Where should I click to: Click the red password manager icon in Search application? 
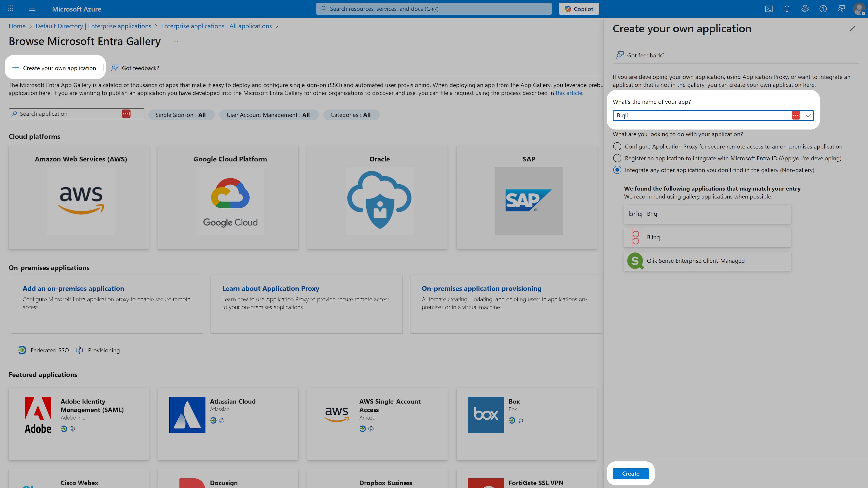pyautogui.click(x=126, y=113)
